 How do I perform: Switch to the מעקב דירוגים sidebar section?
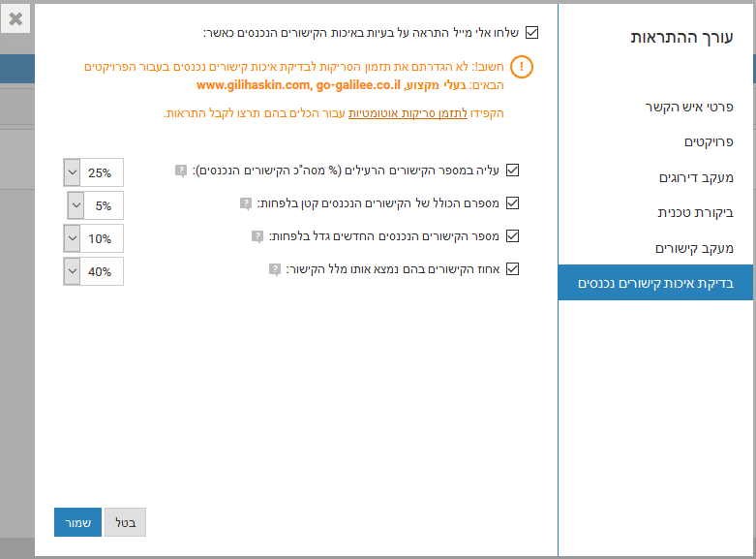(696, 177)
